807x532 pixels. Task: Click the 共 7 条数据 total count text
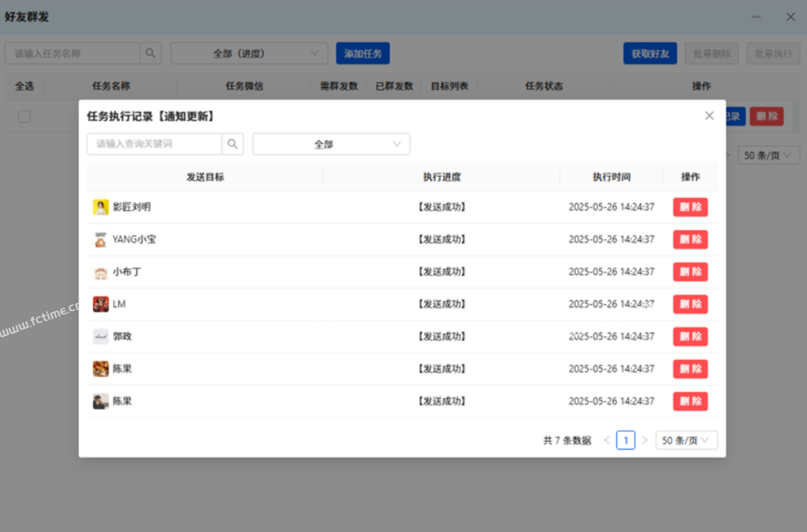coord(567,441)
